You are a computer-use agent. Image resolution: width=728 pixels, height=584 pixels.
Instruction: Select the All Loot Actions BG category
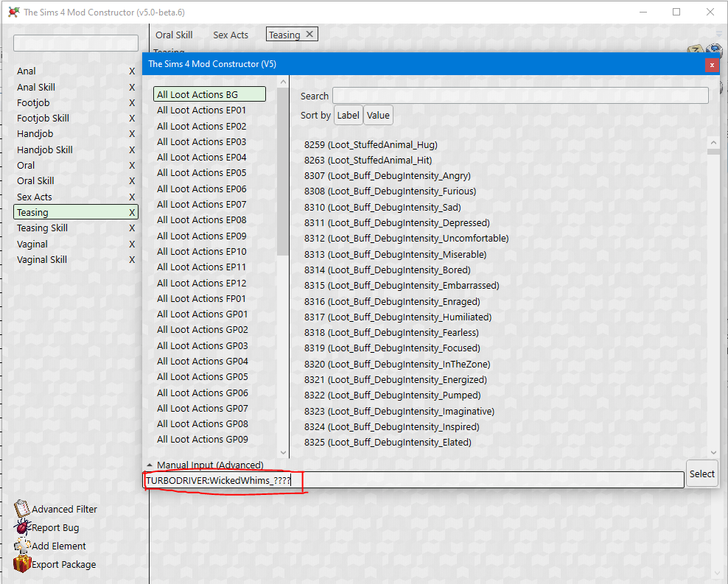209,94
